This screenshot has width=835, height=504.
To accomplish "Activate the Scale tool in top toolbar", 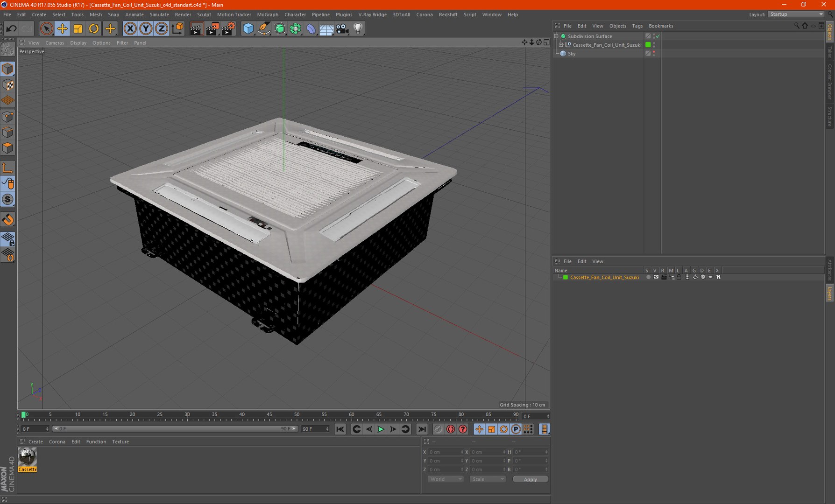I will (x=78, y=29).
